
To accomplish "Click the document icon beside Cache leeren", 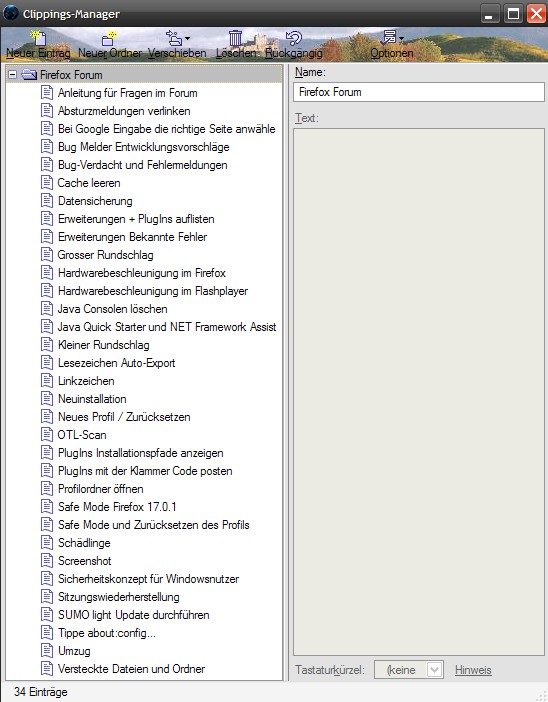I will coord(47,183).
